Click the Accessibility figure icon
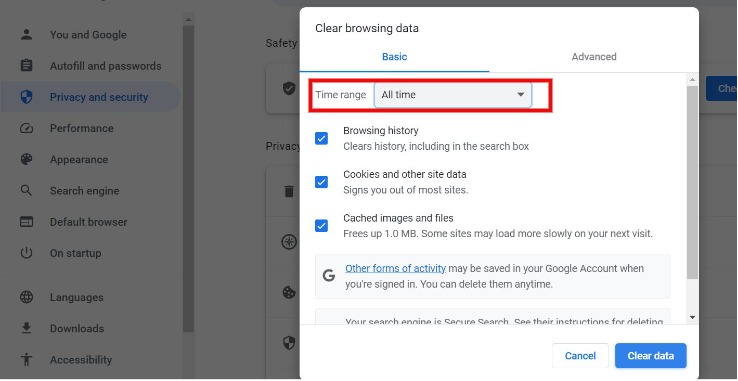 tap(26, 359)
